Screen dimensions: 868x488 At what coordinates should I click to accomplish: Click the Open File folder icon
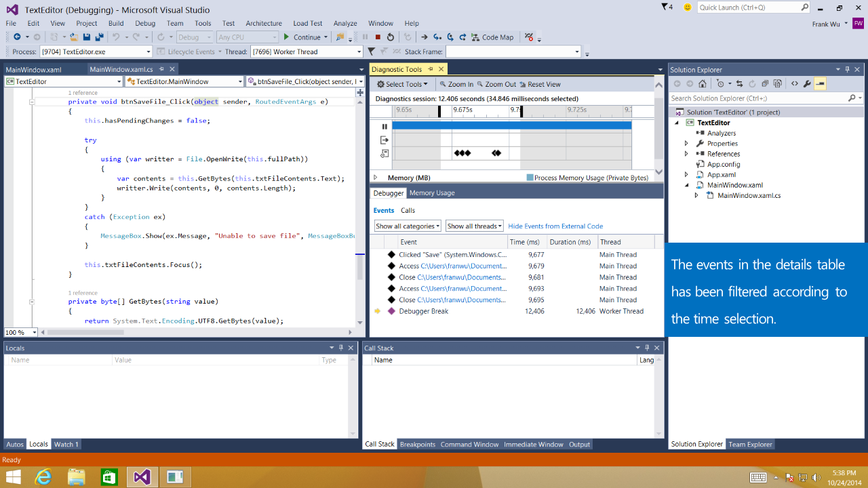point(74,37)
